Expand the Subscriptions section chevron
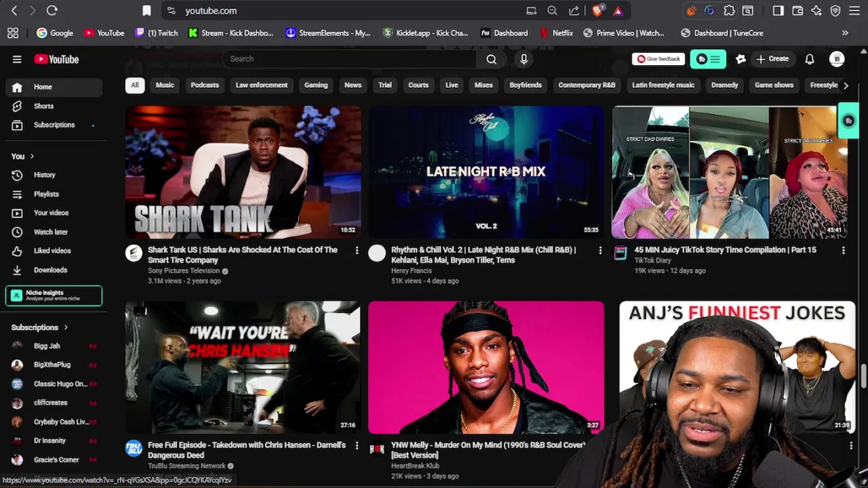The height and width of the screenshot is (488, 868). tap(66, 327)
